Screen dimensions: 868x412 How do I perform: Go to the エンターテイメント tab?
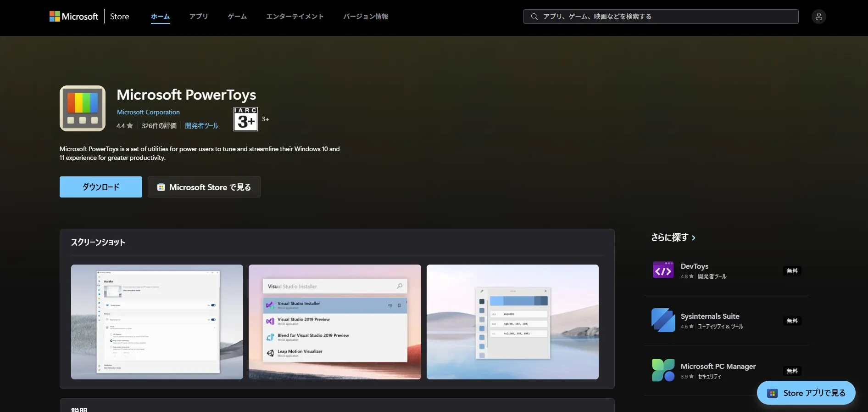pos(295,17)
